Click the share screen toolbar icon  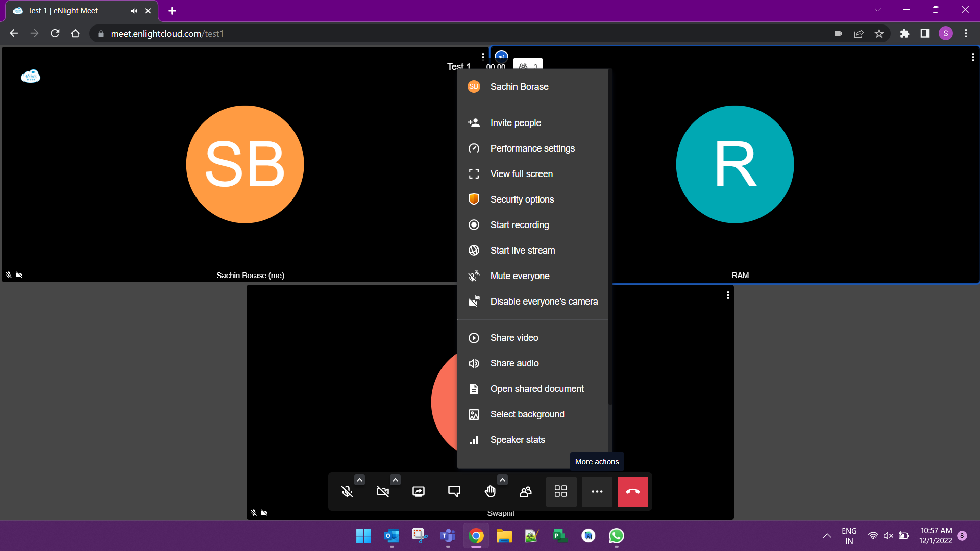(x=419, y=491)
